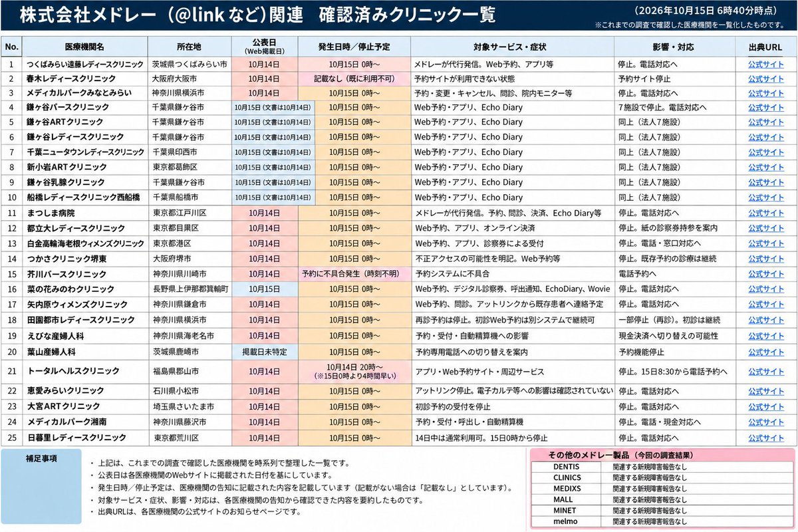Open 公式サイト link for 大宮ARTクリニック
Viewport: 798px width, 532px height.
(765, 406)
